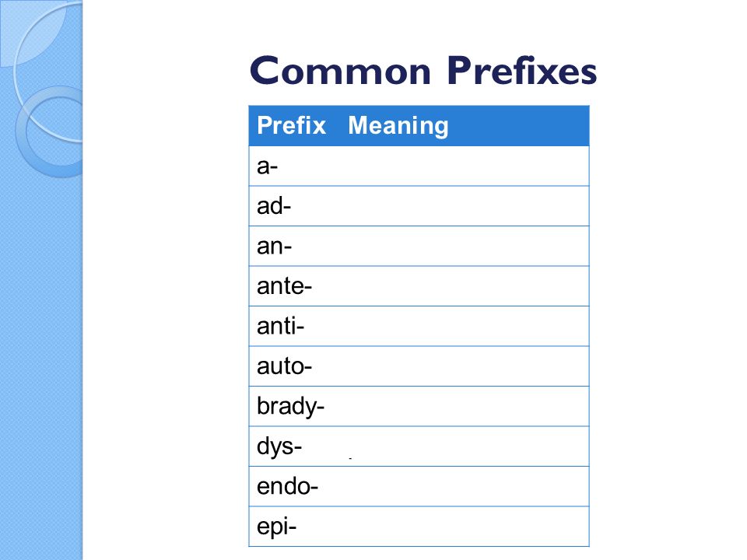The image size is (747, 560).
Task: Click the ad- prefix row
Action: coord(419,206)
